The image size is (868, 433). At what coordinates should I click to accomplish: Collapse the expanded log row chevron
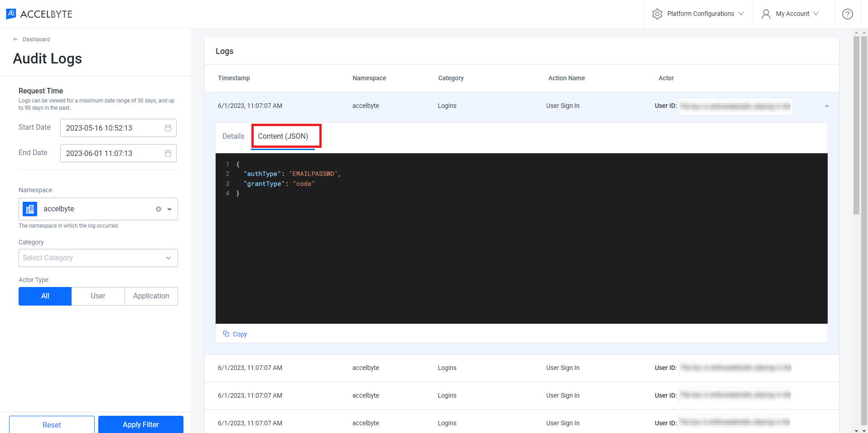point(827,106)
